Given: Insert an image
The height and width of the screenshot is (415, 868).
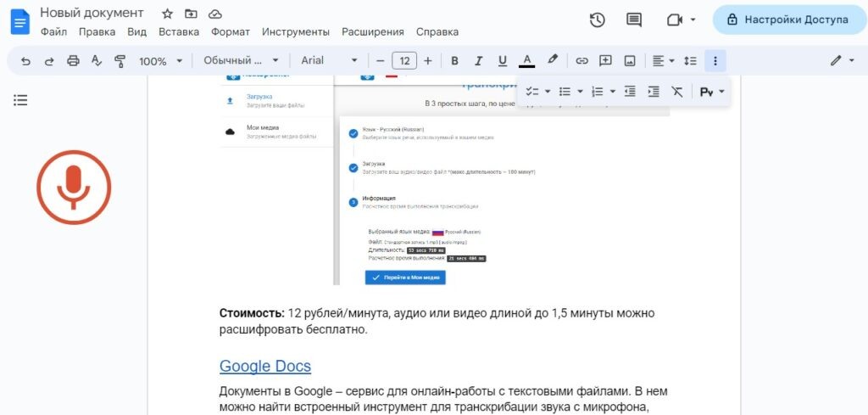Looking at the screenshot, I should [630, 61].
